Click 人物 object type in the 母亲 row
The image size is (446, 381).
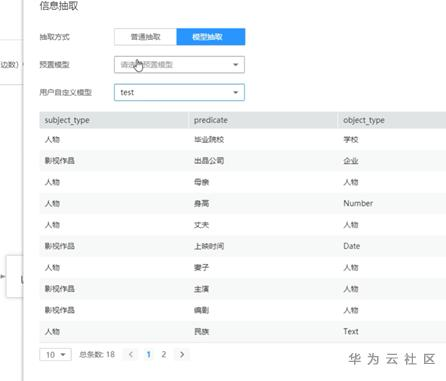coord(351,182)
